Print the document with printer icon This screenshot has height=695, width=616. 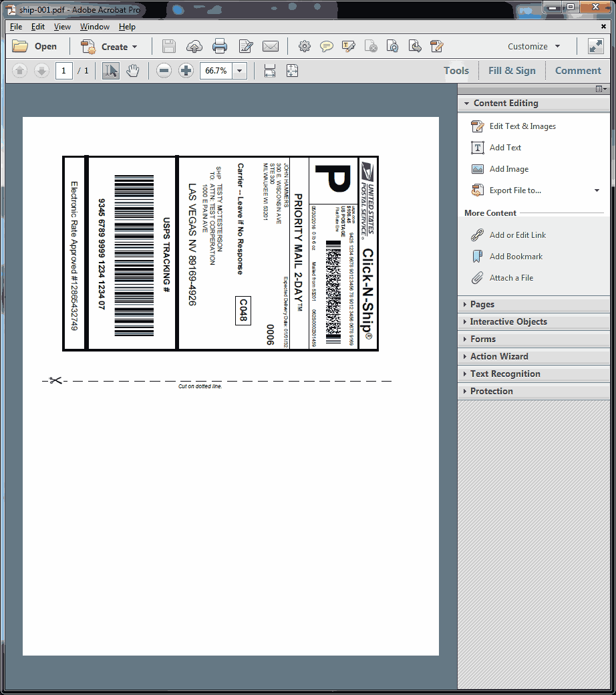220,46
